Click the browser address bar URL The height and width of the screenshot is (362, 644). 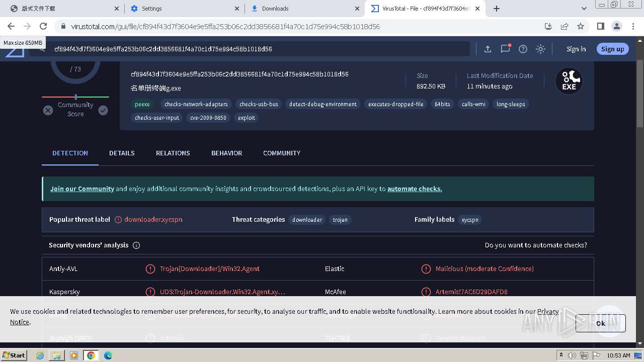pos(225,26)
